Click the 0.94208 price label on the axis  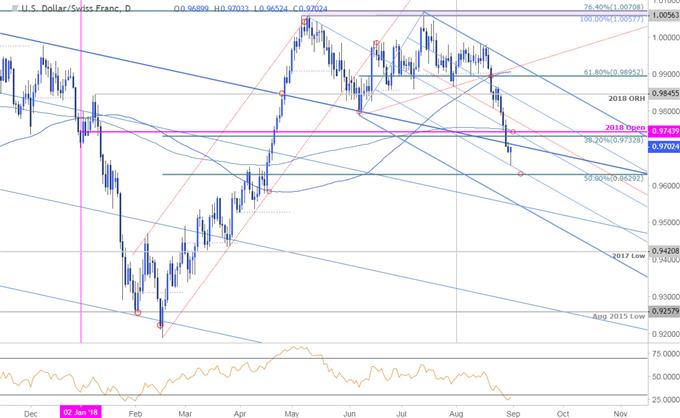click(x=664, y=251)
